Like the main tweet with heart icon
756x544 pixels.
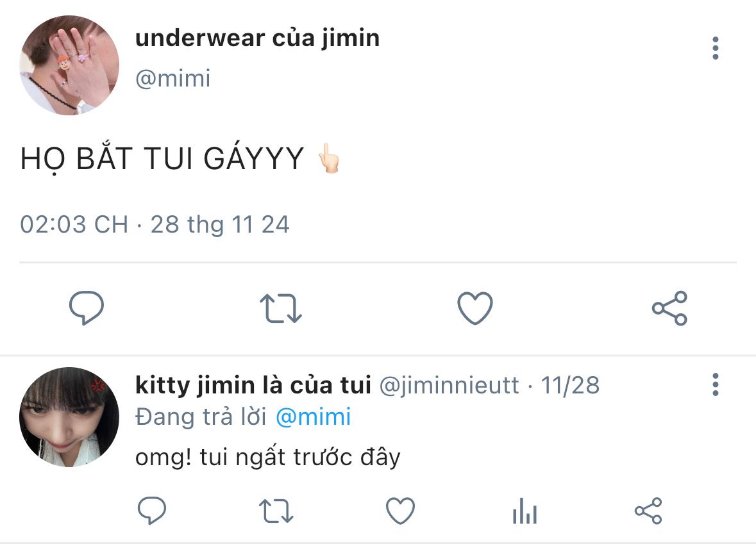[475, 308]
